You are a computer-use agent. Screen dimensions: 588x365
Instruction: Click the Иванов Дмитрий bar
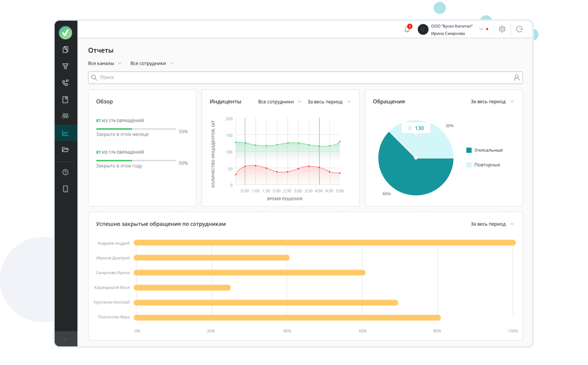coord(211,258)
